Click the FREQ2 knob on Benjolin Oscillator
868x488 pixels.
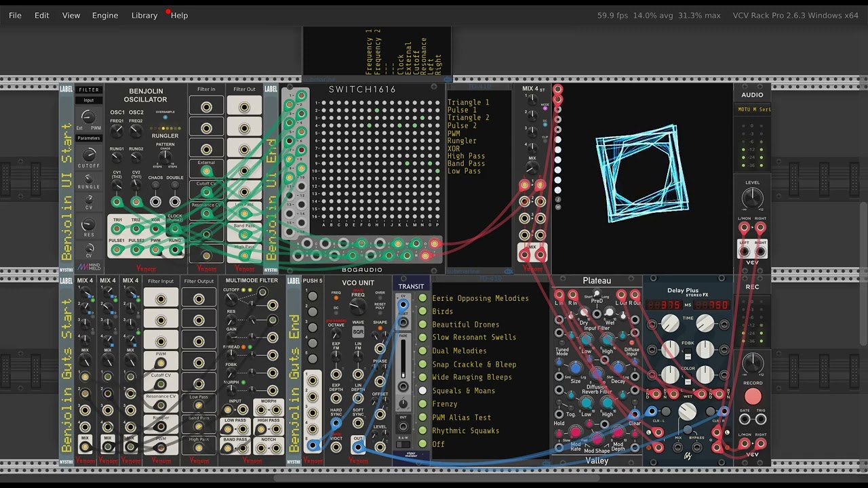[x=136, y=131]
